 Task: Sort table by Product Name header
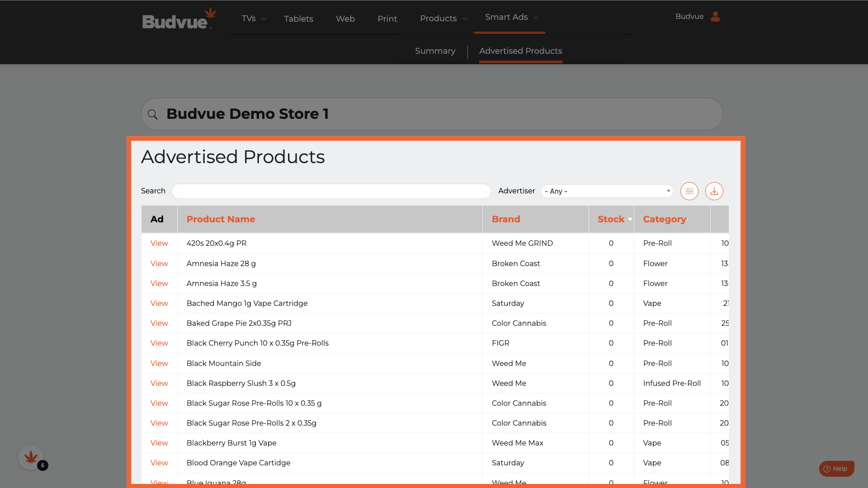(221, 219)
